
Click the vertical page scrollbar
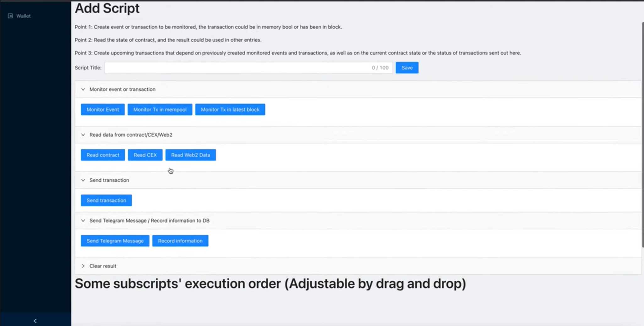(x=643, y=135)
